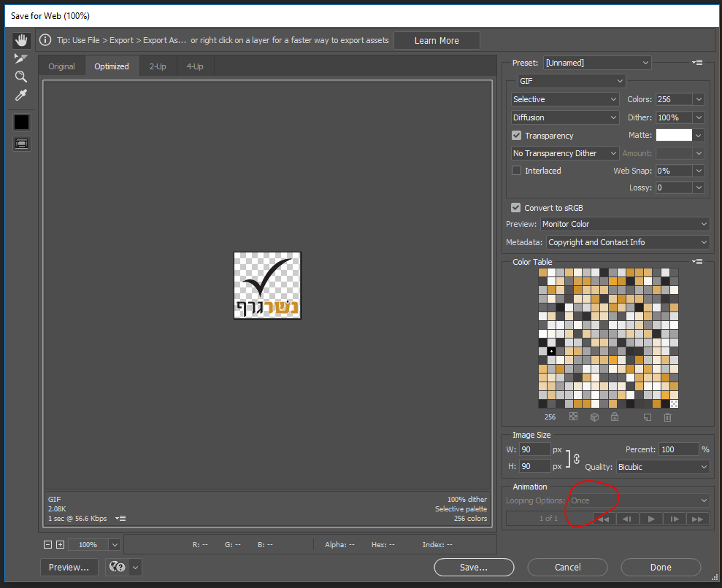722x588 pixels.
Task: Open the No Transparency Dither dropdown
Action: click(564, 153)
